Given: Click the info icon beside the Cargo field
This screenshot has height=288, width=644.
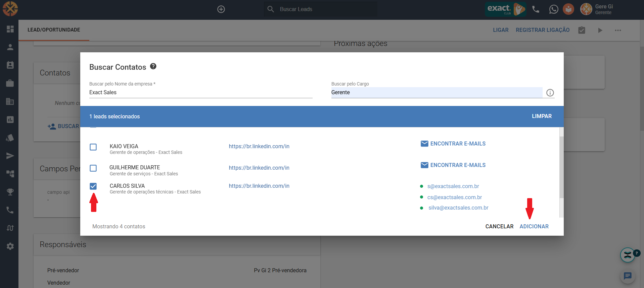Looking at the screenshot, I should [x=550, y=93].
